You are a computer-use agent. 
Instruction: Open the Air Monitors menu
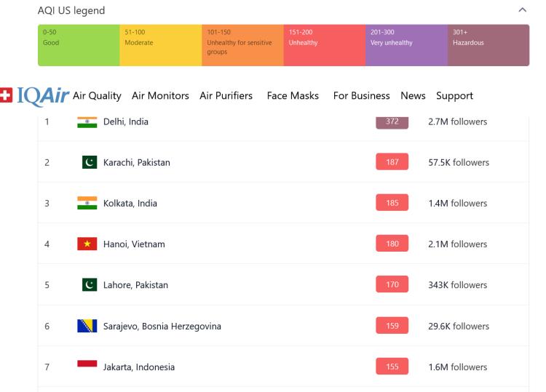(x=160, y=96)
